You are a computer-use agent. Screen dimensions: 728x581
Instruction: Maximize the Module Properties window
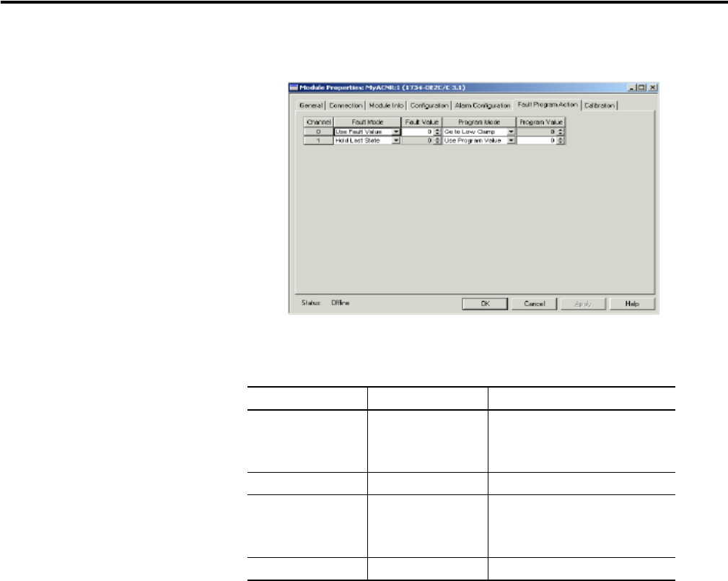[x=641, y=87]
